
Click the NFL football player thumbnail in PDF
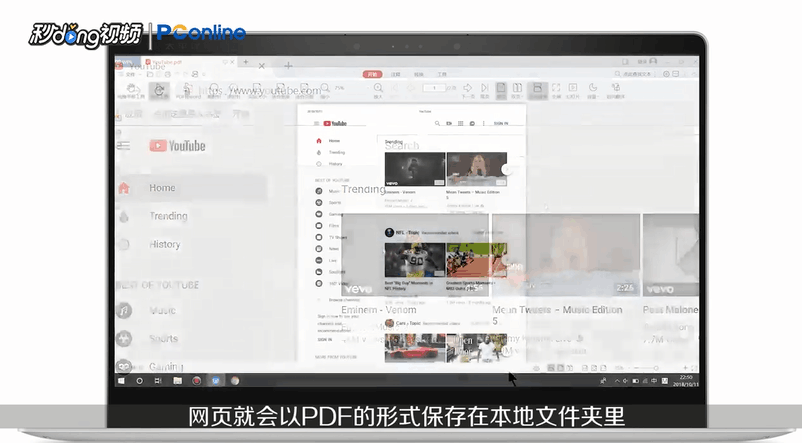pyautogui.click(x=415, y=260)
